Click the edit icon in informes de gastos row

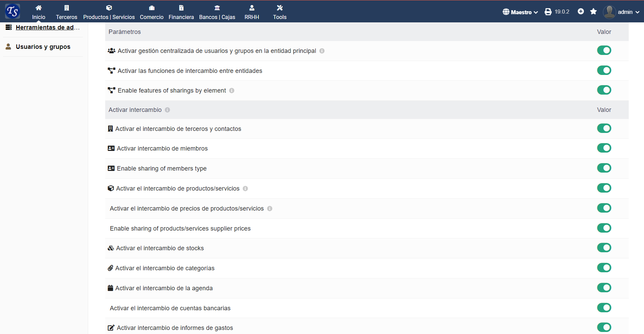pyautogui.click(x=111, y=328)
